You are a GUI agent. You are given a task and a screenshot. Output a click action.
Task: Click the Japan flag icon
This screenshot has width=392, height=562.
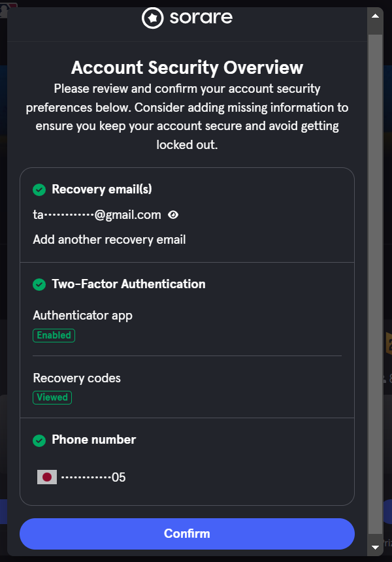[47, 477]
